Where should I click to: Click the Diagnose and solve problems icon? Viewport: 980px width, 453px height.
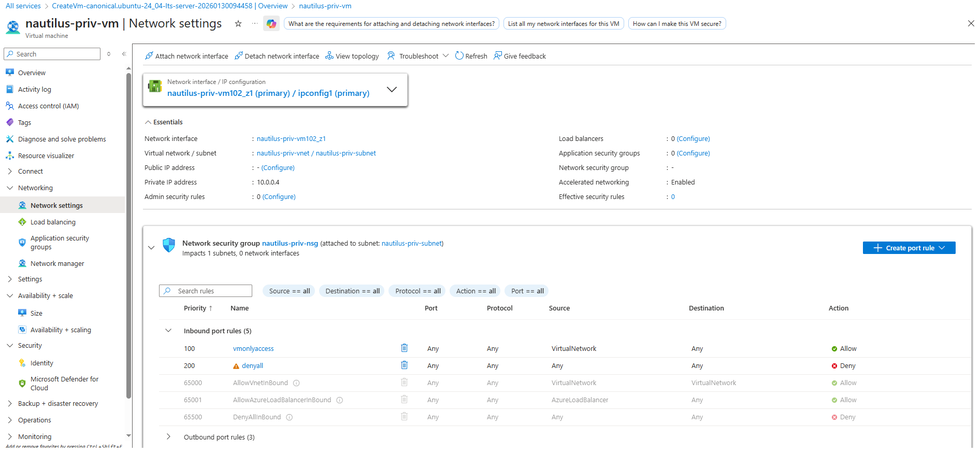10,139
